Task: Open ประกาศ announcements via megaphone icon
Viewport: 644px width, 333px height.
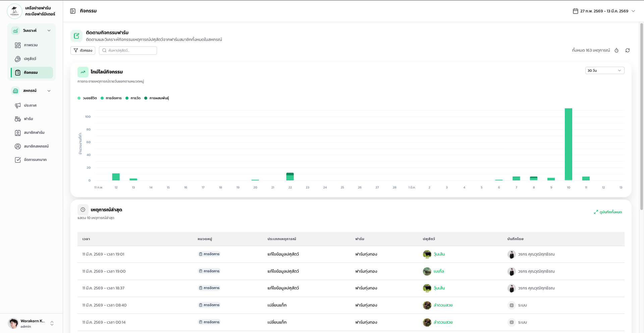Action: coord(18,105)
